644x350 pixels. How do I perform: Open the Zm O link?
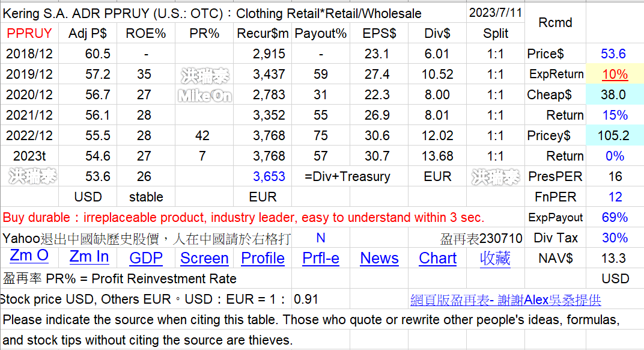pyautogui.click(x=29, y=256)
